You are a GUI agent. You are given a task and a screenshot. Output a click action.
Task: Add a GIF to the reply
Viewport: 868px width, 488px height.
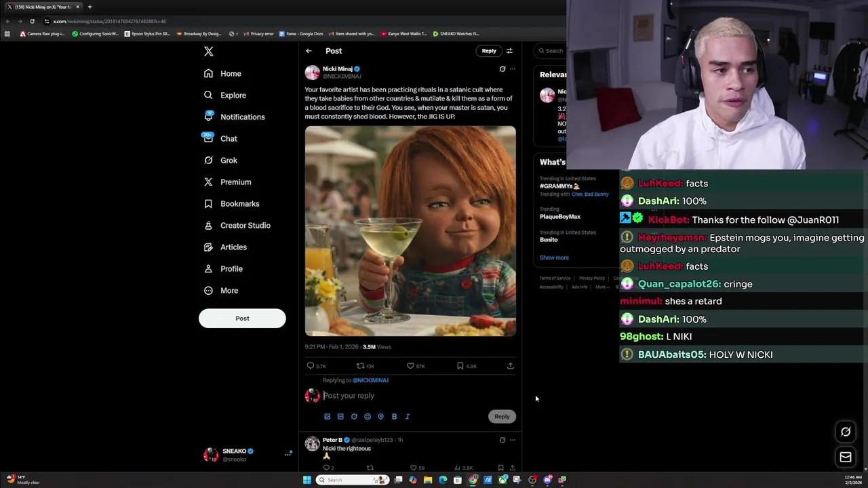(x=340, y=417)
